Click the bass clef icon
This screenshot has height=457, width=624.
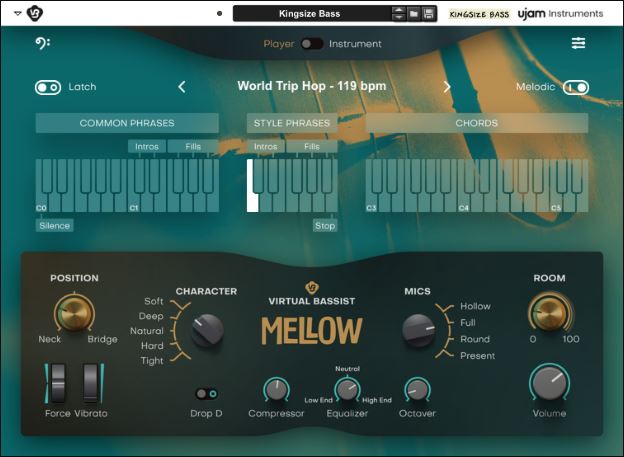43,43
